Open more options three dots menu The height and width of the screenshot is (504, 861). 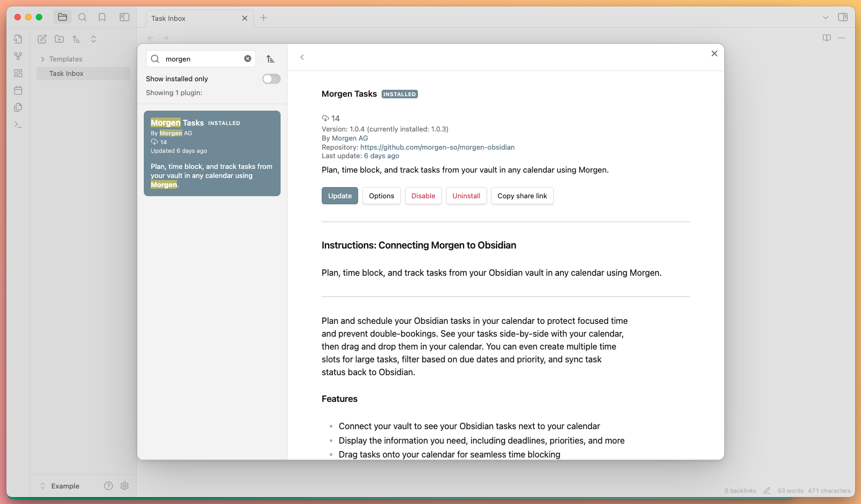[841, 38]
